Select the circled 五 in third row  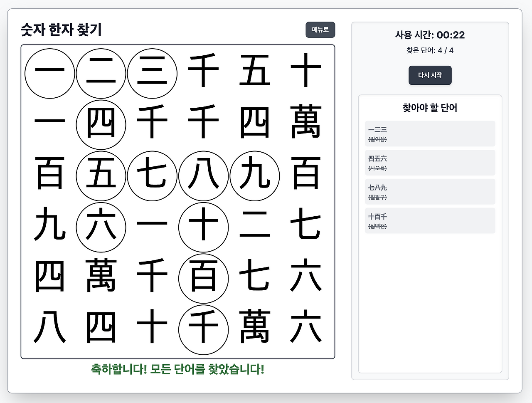click(101, 176)
